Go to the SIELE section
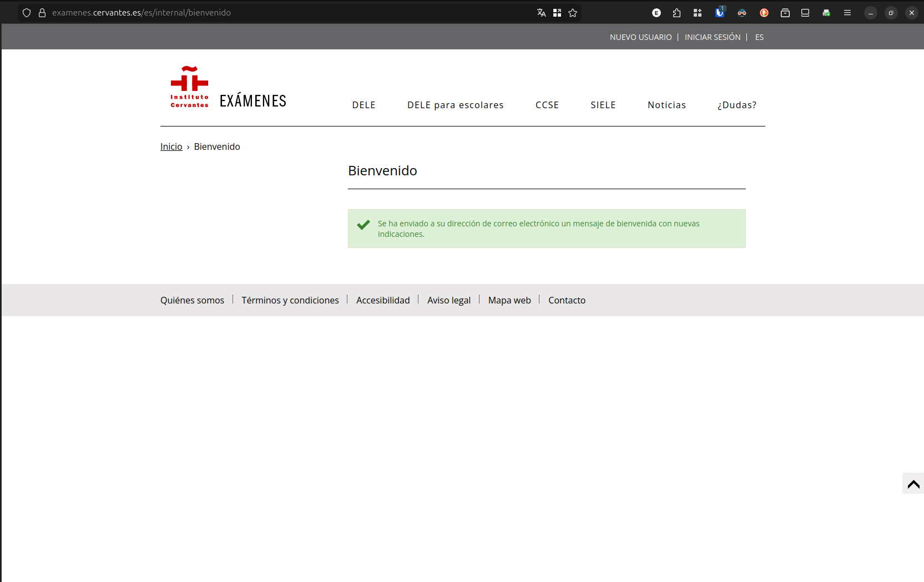The height and width of the screenshot is (582, 924). [603, 105]
